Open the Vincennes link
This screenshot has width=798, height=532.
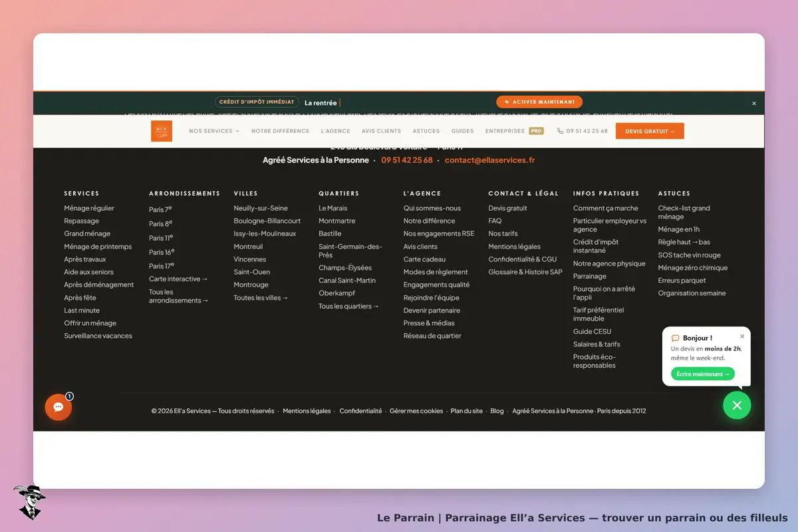click(x=249, y=259)
